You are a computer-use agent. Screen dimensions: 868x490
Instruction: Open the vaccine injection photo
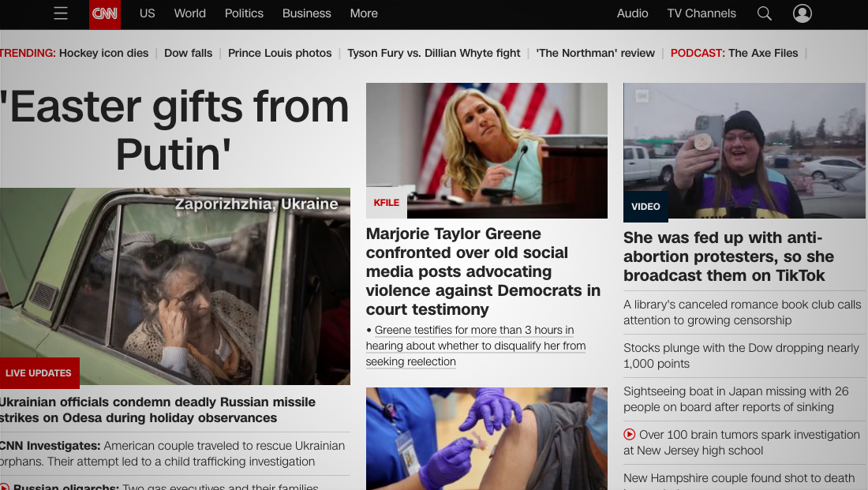[x=487, y=439]
